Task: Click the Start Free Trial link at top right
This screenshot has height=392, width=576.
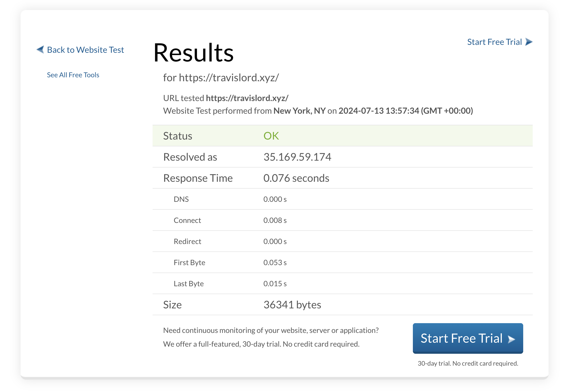Action: click(494, 42)
